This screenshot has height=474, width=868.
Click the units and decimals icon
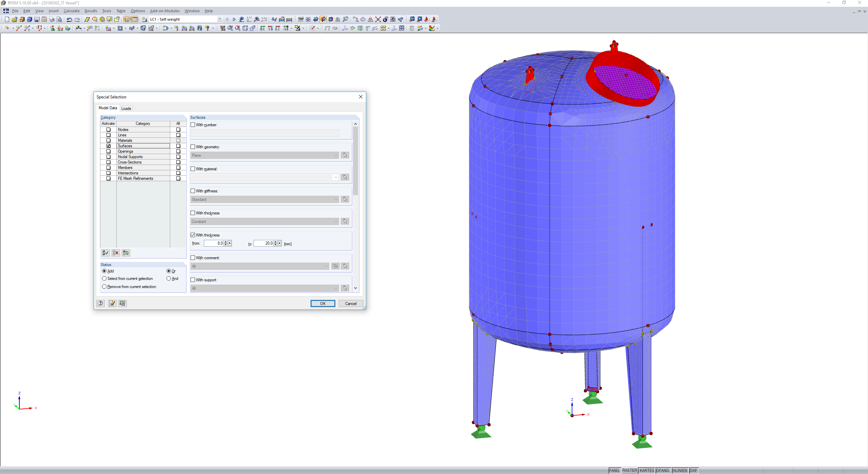point(122,303)
